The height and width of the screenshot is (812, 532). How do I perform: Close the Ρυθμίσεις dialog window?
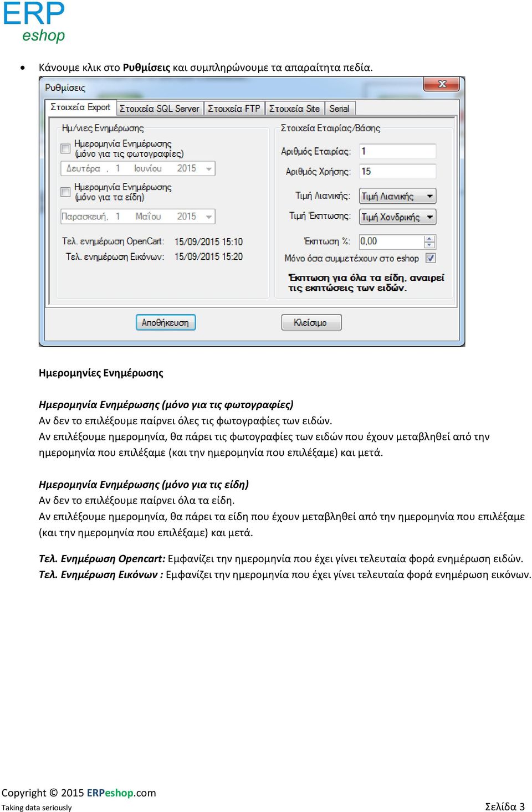(442, 84)
